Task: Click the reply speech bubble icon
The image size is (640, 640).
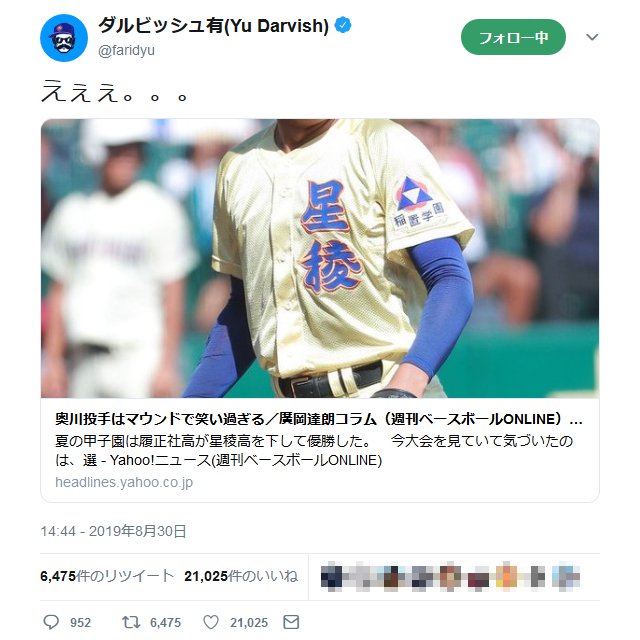Action: pyautogui.click(x=51, y=622)
